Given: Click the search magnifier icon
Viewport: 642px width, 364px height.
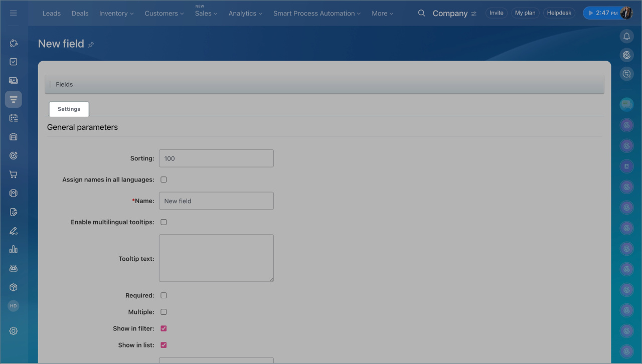Looking at the screenshot, I should [421, 13].
